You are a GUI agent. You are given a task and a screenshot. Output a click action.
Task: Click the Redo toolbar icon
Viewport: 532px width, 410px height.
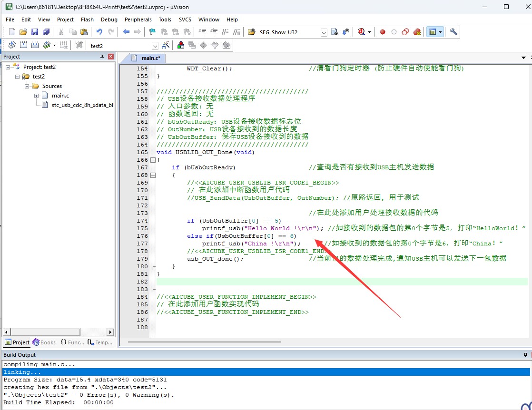pyautogui.click(x=110, y=32)
